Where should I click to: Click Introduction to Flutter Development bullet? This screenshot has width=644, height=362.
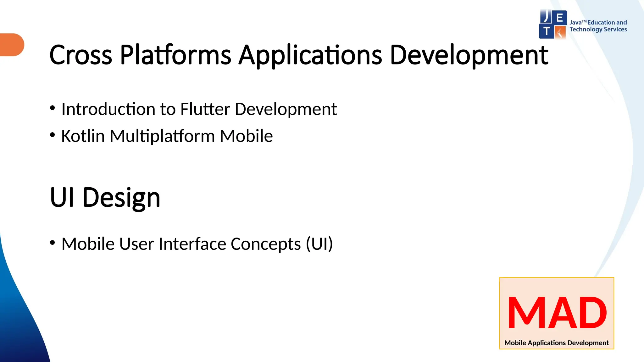pyautogui.click(x=199, y=109)
